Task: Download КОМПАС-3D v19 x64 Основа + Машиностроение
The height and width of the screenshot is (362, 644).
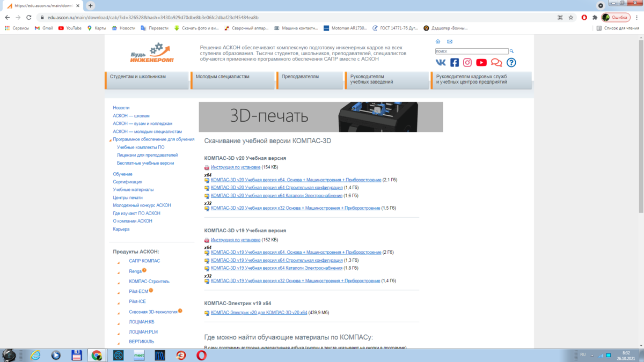Action: (x=296, y=252)
